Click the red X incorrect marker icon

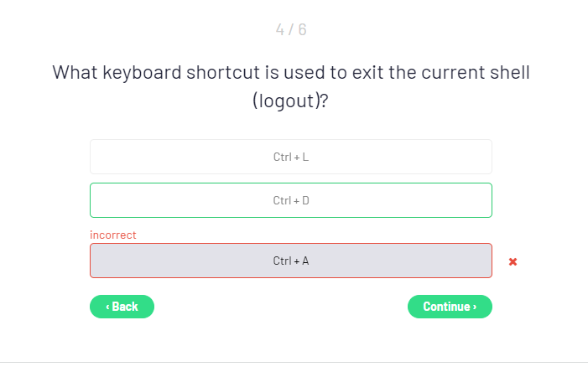point(513,261)
